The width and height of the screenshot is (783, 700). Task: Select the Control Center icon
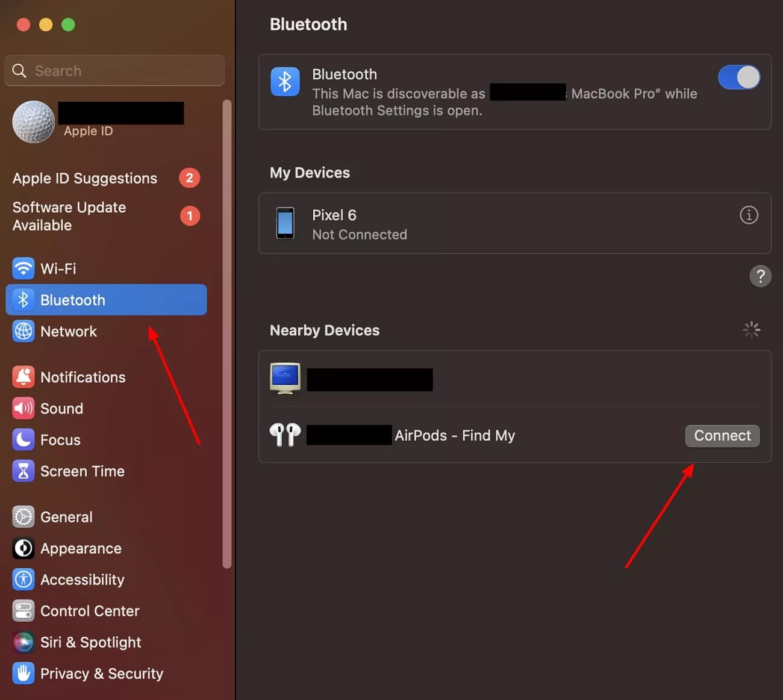[23, 610]
